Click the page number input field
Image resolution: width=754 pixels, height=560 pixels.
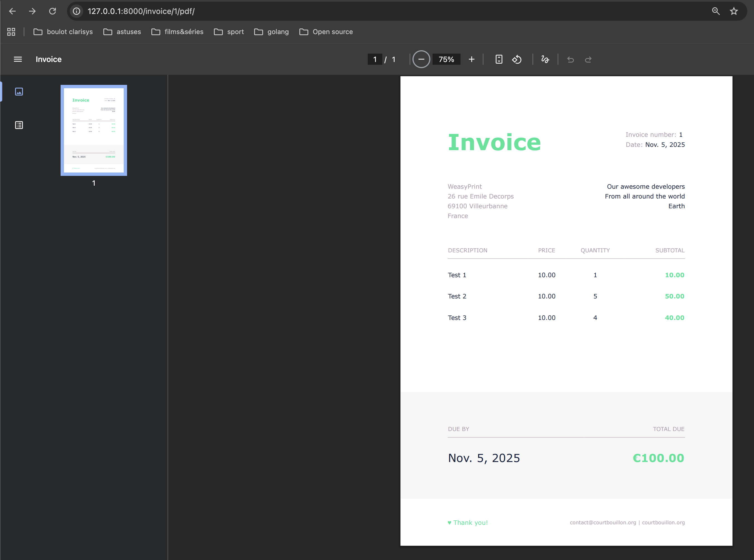click(375, 59)
